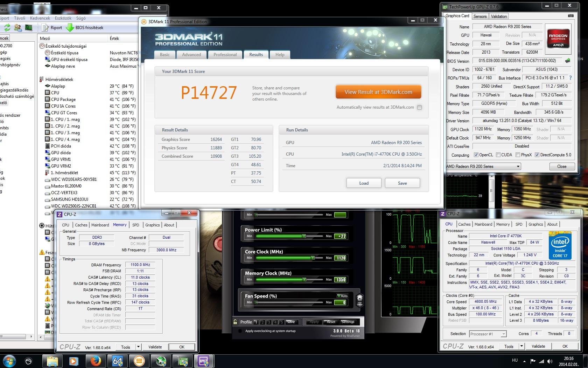Image resolution: width=588 pixels, height=368 pixels.
Task: Select profile slot 3 in Afterburner
Action: coord(269,322)
